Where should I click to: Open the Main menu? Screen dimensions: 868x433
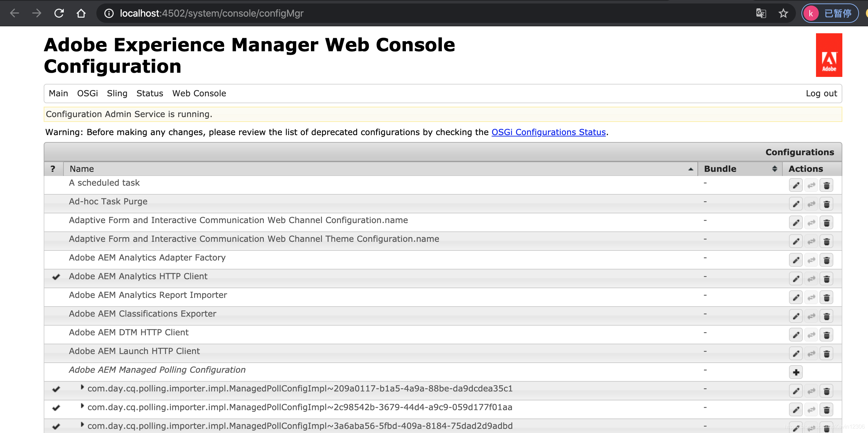(58, 94)
